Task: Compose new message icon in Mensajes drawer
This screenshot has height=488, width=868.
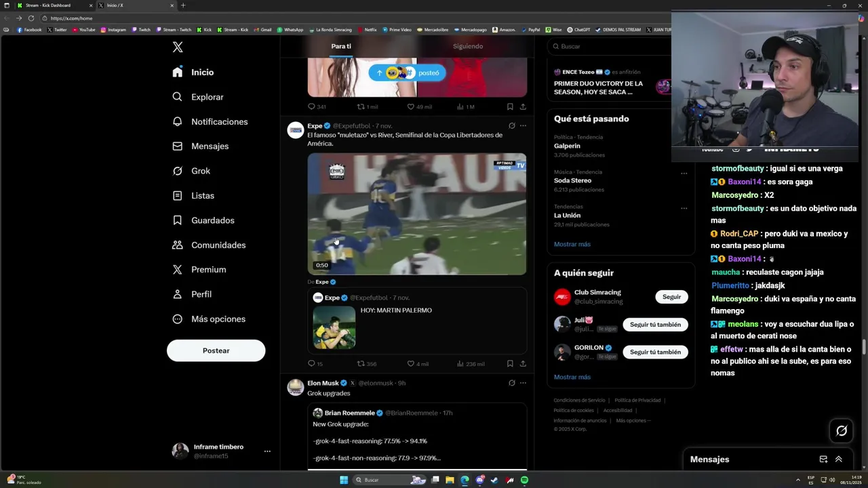Action: pos(823,460)
